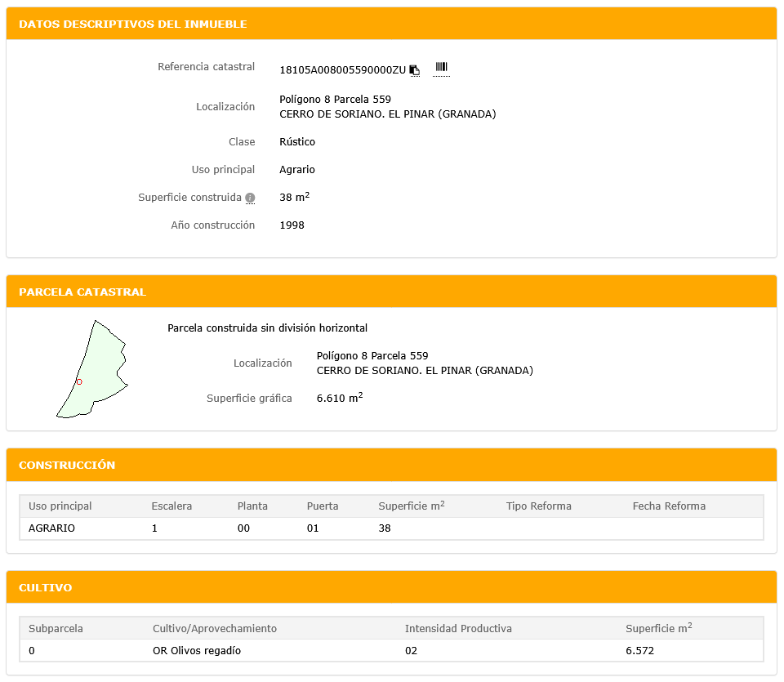Click the Cultivo/Aprovechamiento column header

click(x=215, y=629)
